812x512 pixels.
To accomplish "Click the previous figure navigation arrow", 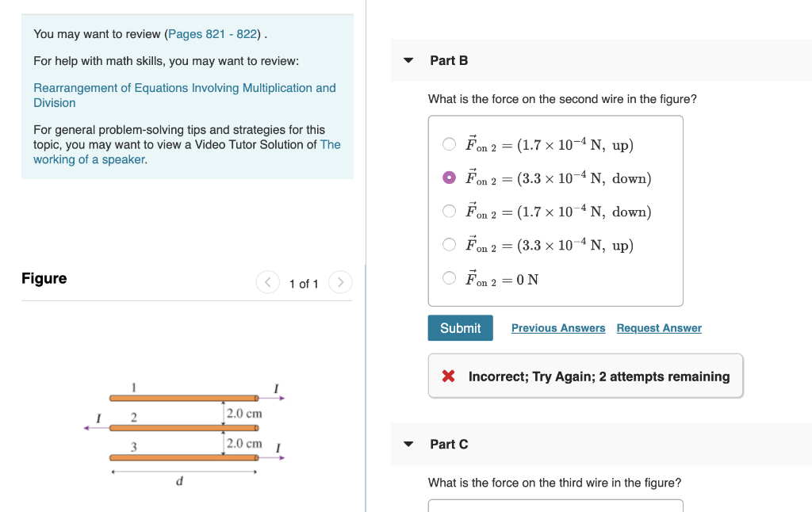I will (x=267, y=282).
